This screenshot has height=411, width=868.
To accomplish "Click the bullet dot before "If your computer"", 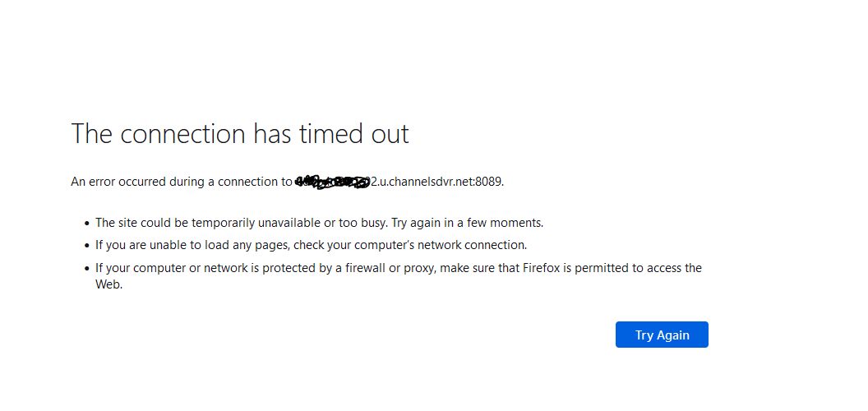I will (86, 269).
